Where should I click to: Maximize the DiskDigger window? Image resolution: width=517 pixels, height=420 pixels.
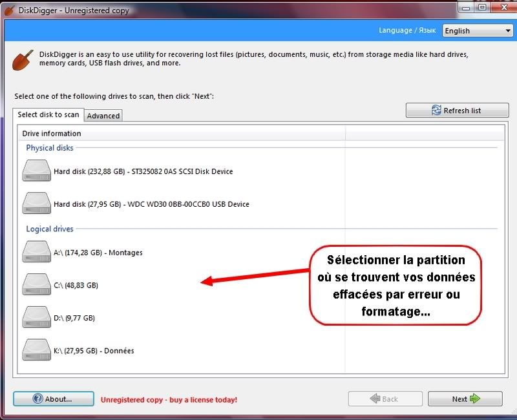482,7
